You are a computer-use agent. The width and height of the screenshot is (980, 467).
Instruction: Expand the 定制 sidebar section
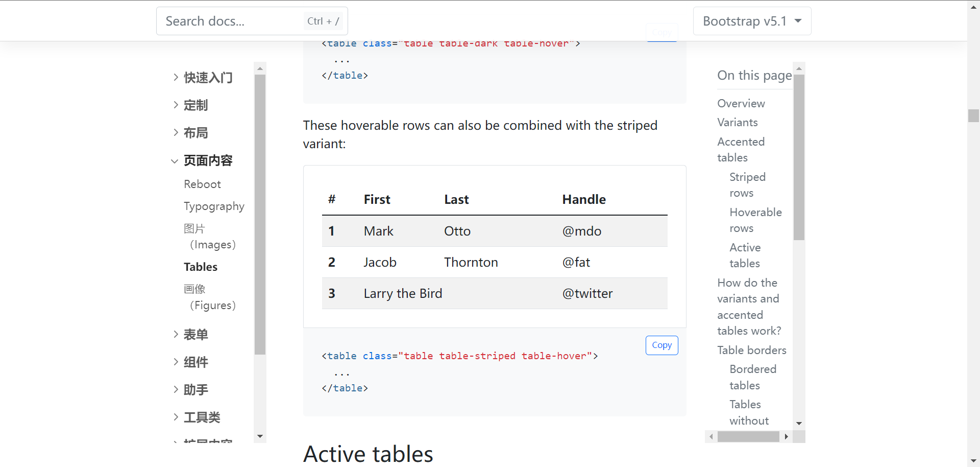click(x=195, y=105)
